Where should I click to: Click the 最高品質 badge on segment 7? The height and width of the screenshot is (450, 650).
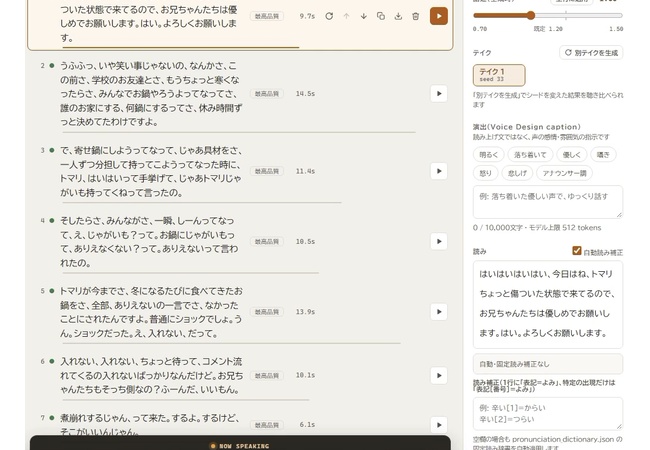(x=267, y=425)
